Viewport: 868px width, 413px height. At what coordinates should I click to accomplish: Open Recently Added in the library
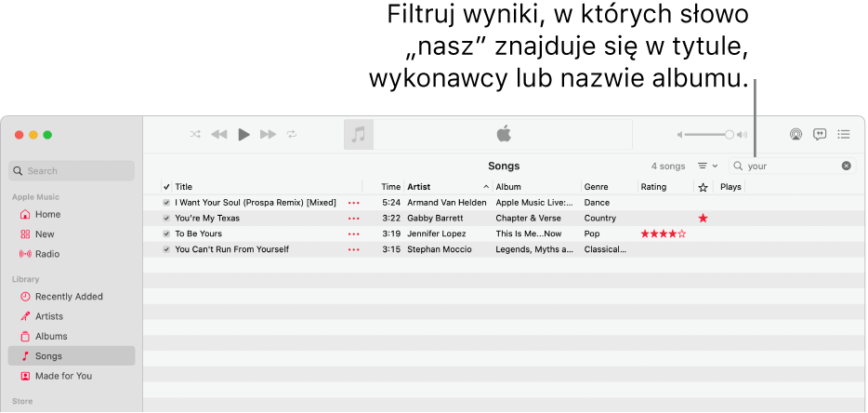(69, 297)
